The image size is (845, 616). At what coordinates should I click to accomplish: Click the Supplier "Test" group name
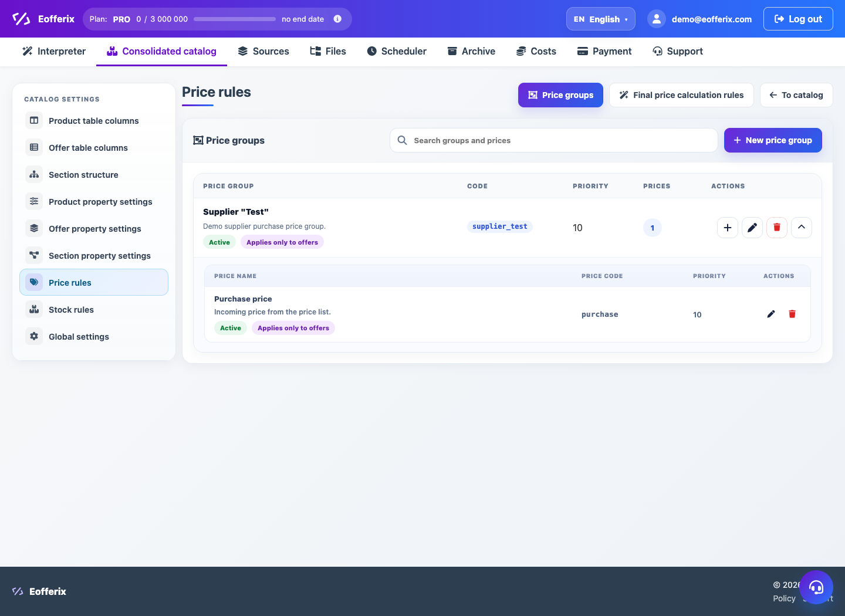(x=236, y=212)
